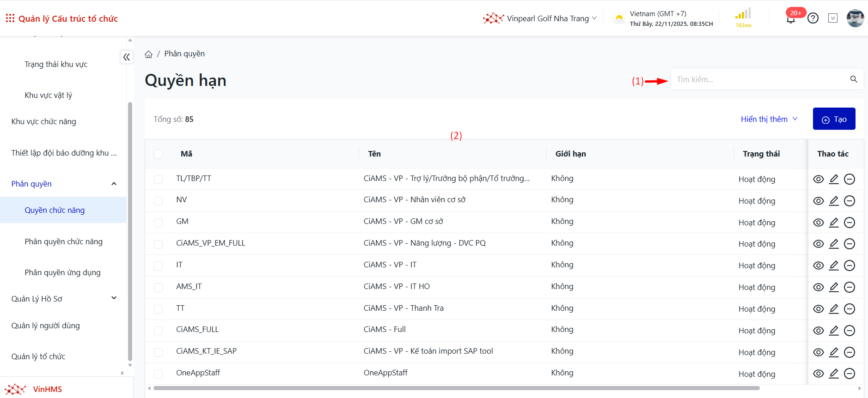Open Phân quyền chức năng in sidebar
This screenshot has width=868, height=398.
click(x=63, y=241)
